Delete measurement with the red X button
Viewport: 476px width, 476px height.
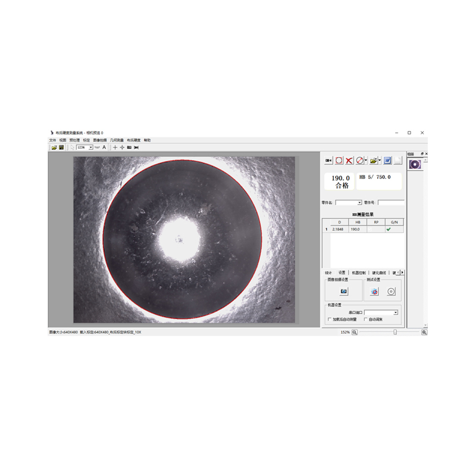pyautogui.click(x=349, y=161)
